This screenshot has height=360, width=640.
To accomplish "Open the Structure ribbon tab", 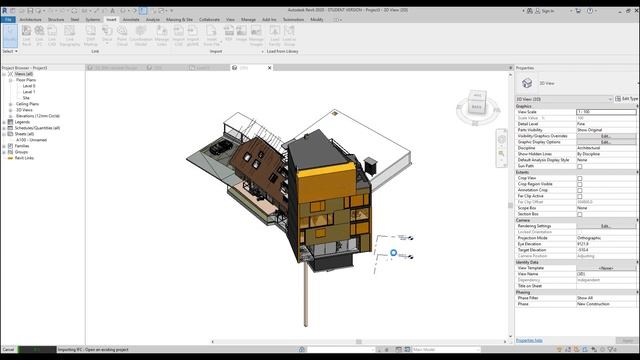I will tap(56, 20).
